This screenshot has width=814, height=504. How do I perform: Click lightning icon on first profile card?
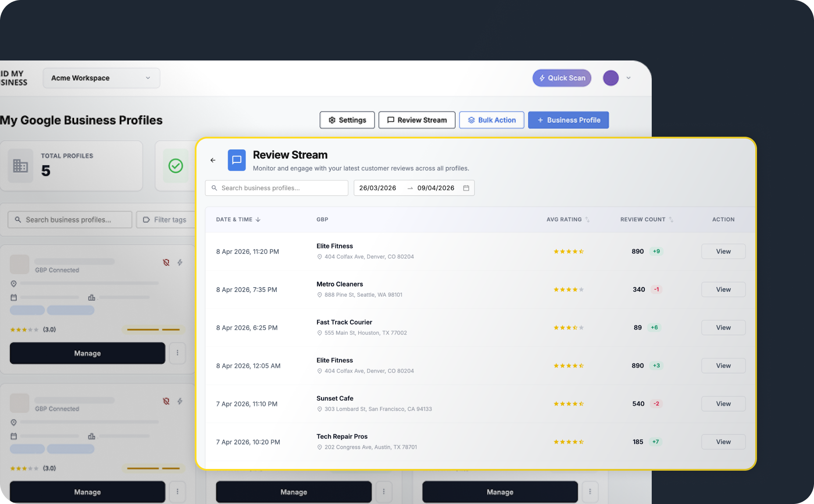tap(180, 263)
